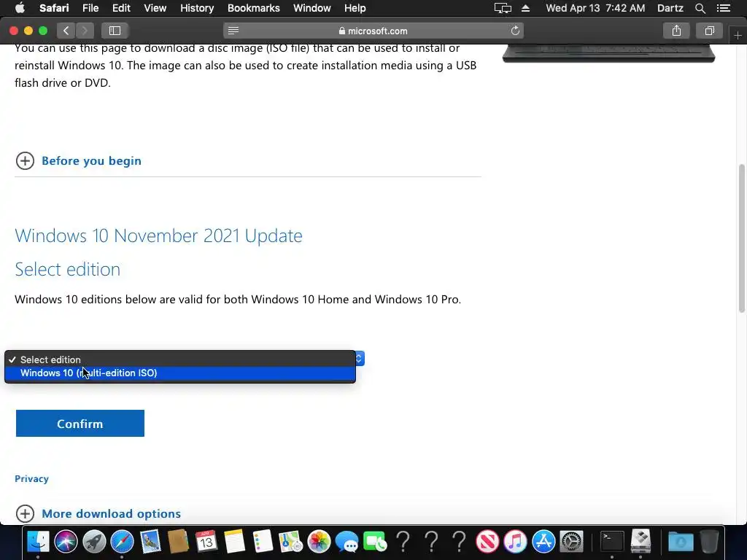This screenshot has height=560, width=747.
Task: Click the forward navigation arrow
Action: pyautogui.click(x=85, y=31)
